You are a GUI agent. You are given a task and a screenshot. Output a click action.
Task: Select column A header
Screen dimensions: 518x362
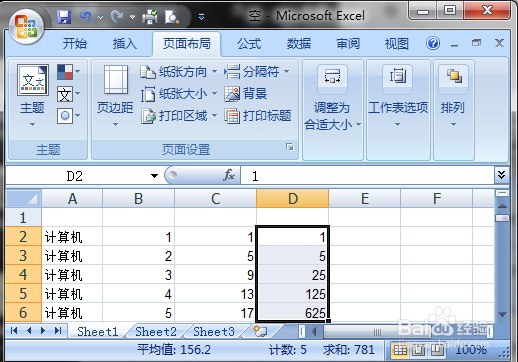pyautogui.click(x=72, y=199)
